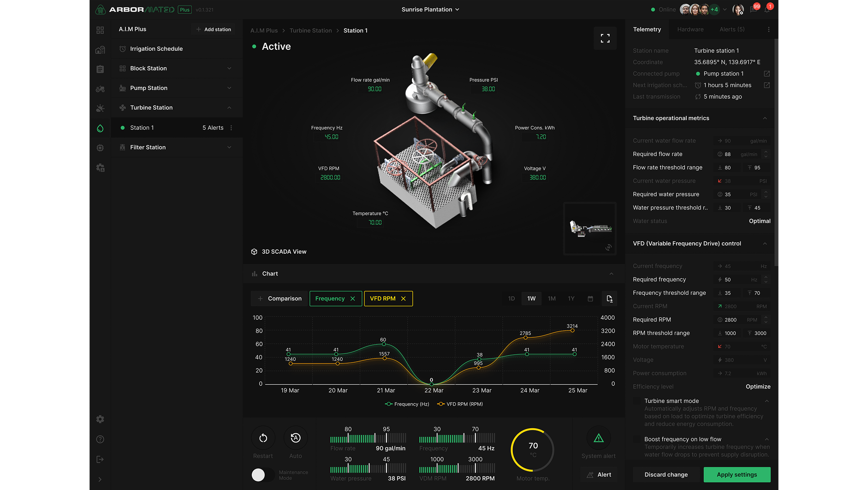
Task: Open Station 1 three-dot options menu
Action: click(x=232, y=128)
